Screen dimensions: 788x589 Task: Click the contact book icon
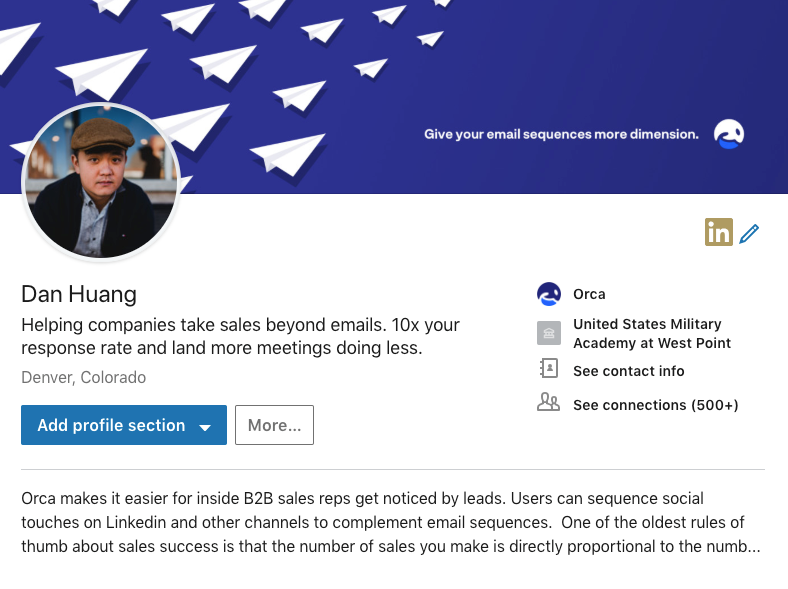(549, 368)
